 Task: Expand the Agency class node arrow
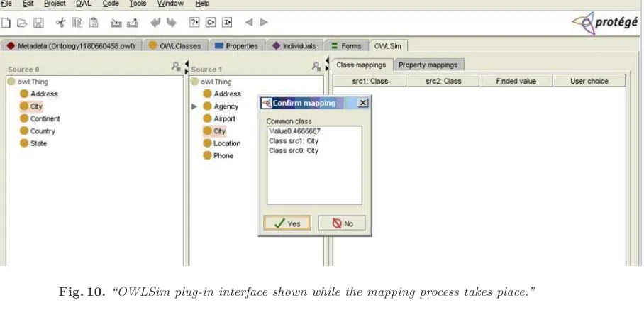(194, 107)
